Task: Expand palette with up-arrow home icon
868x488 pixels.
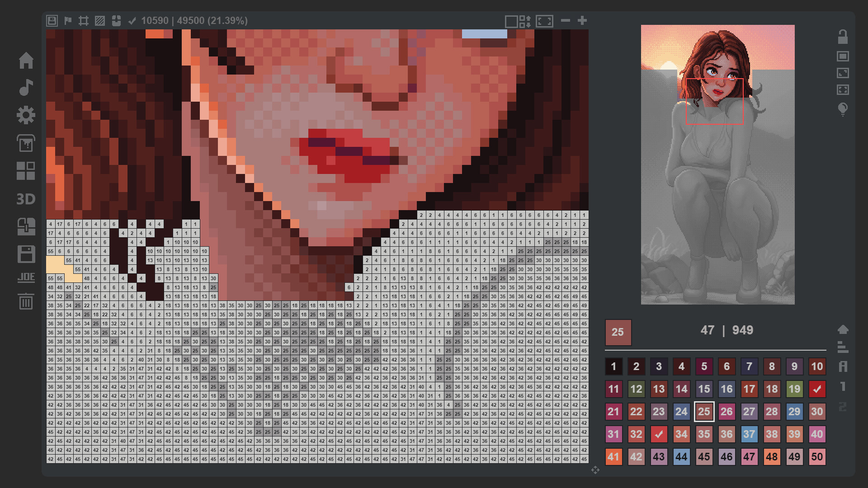Action: click(843, 329)
